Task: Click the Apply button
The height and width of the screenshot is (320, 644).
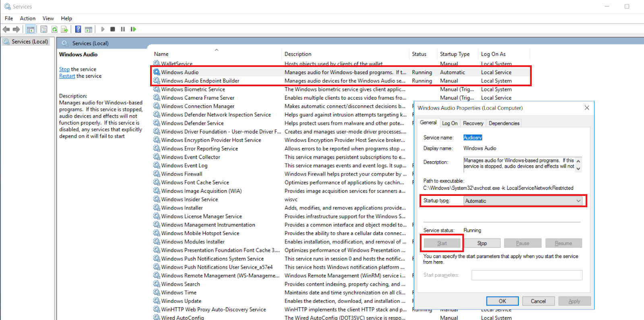Action: tap(574, 301)
